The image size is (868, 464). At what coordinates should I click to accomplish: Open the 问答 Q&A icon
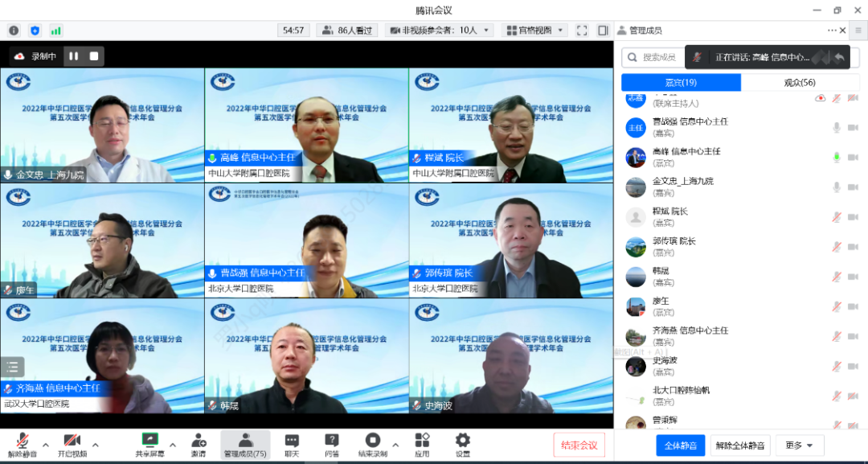pyautogui.click(x=331, y=441)
